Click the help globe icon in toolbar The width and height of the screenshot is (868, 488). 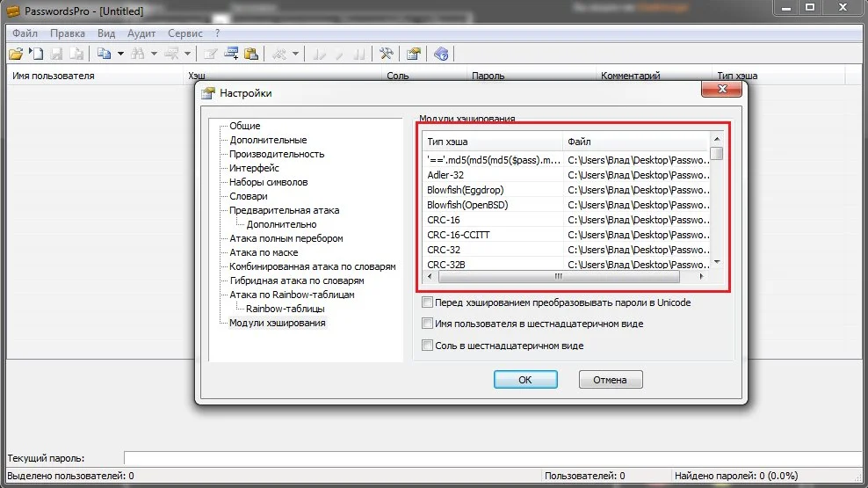(441, 54)
